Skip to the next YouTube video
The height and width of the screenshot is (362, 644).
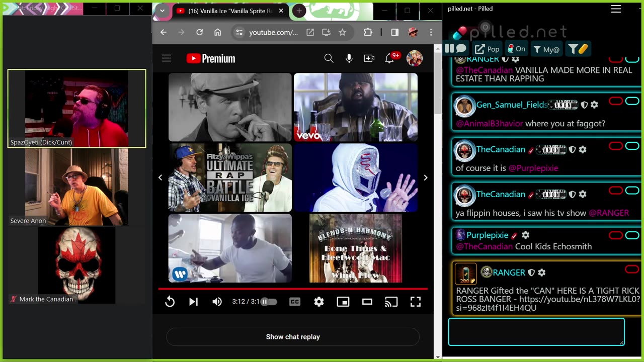tap(193, 302)
